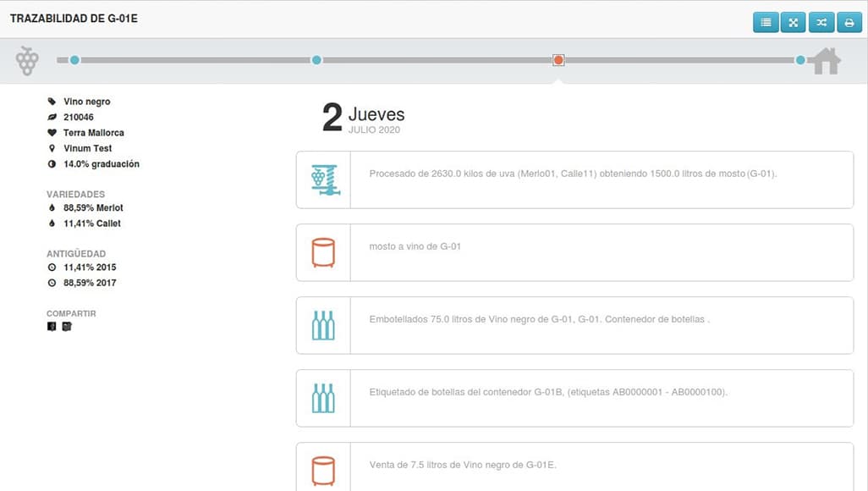Open the Procesado de 2630.0 kilos entry
The image size is (868, 491).
573,174
